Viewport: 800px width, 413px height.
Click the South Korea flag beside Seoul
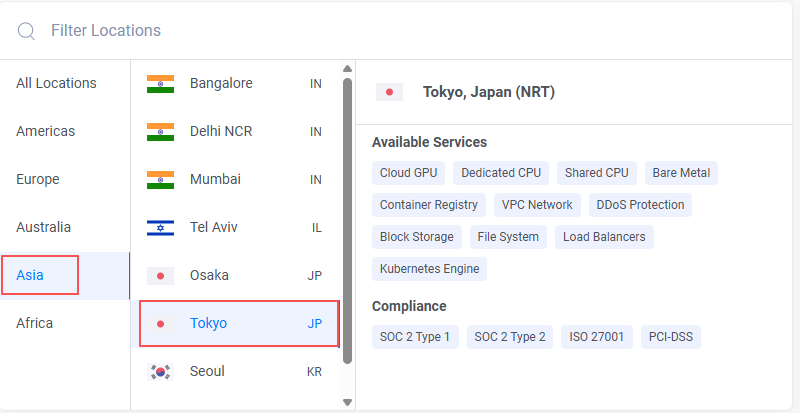coord(160,371)
